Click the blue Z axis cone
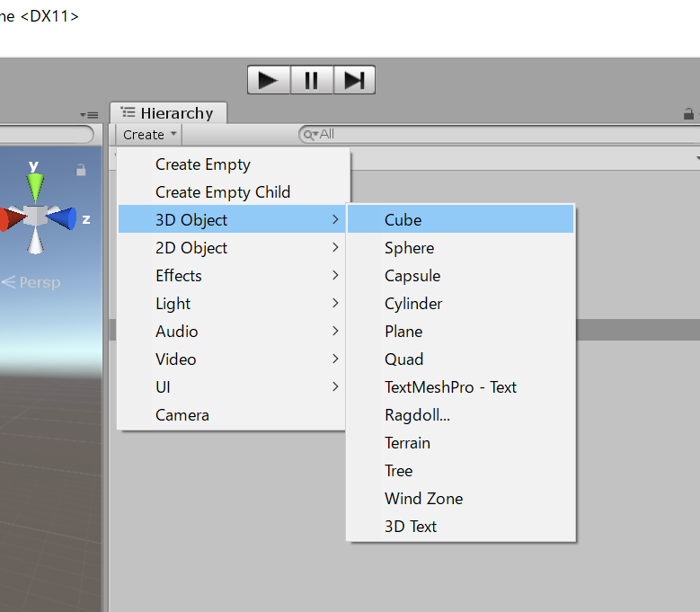700x612 pixels. [x=64, y=218]
